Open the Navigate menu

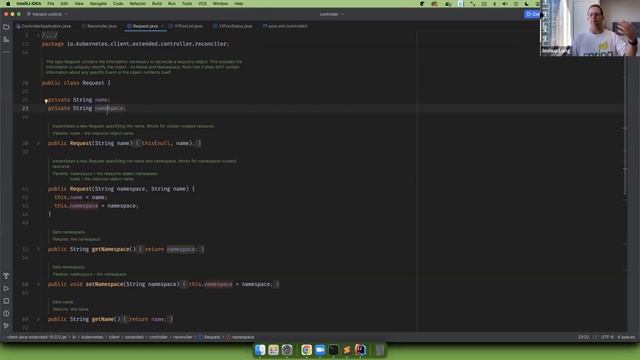[x=98, y=3]
